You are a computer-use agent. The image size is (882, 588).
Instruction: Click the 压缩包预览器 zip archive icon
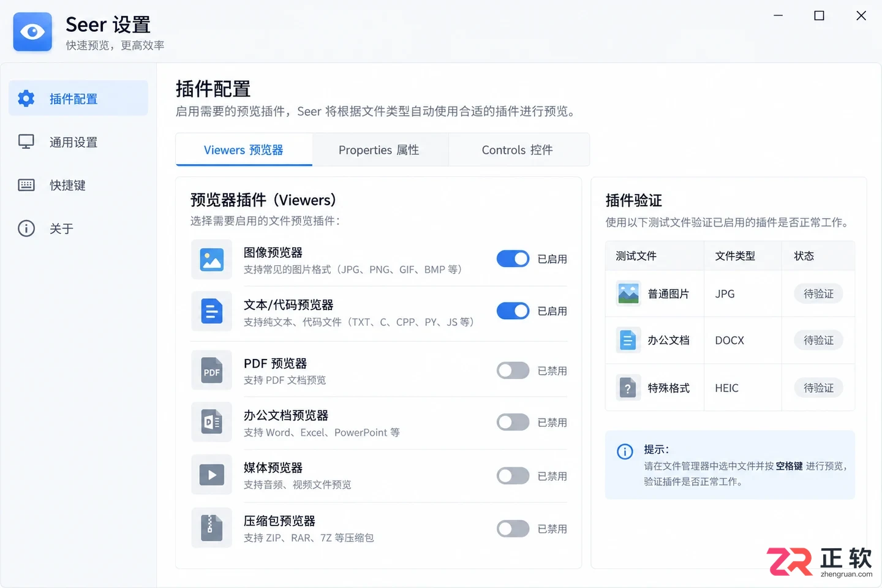[x=212, y=527]
